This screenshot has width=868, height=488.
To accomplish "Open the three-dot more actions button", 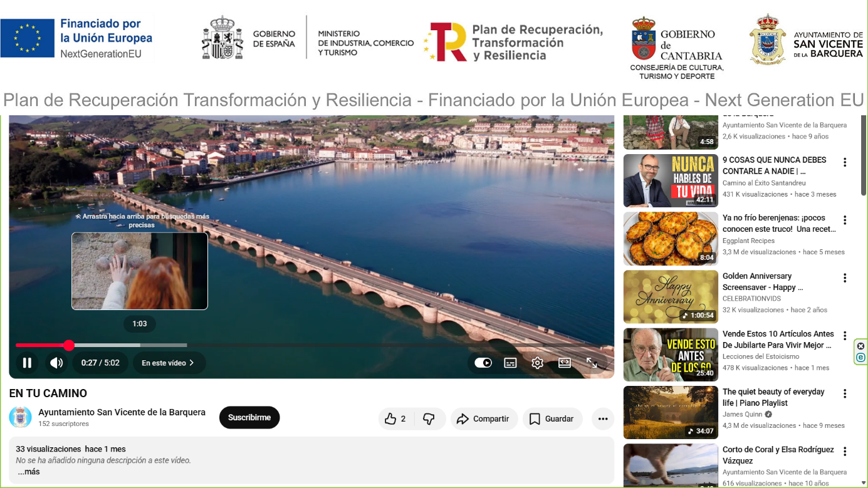I will pyautogui.click(x=603, y=419).
